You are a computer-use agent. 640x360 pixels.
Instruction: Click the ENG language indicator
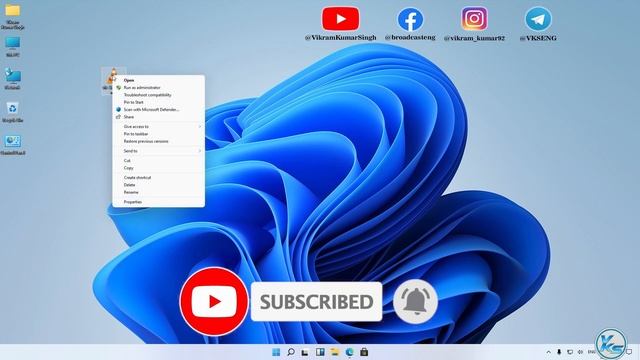(591, 352)
